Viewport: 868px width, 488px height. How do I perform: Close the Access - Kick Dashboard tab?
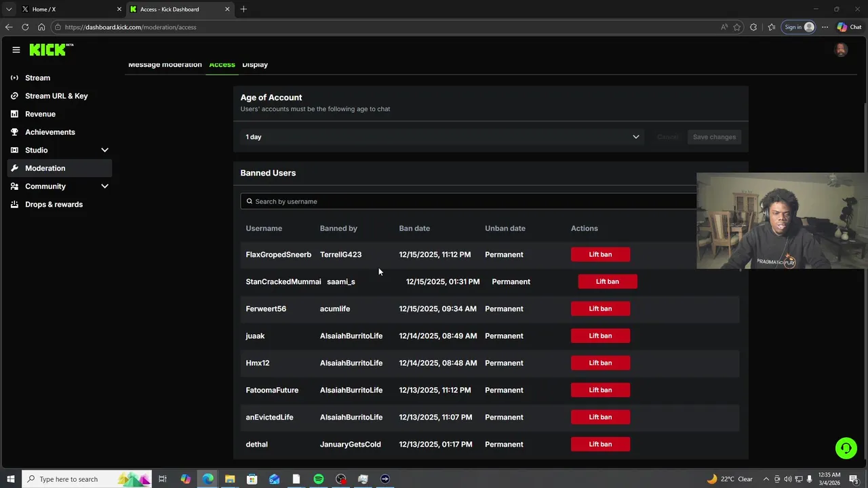[x=227, y=9]
